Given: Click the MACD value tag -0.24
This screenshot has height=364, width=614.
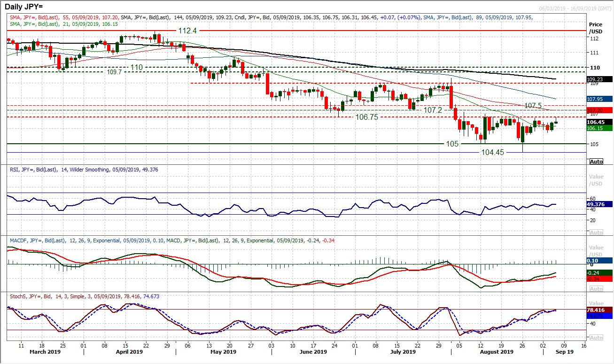Looking at the screenshot, I should (x=600, y=273).
